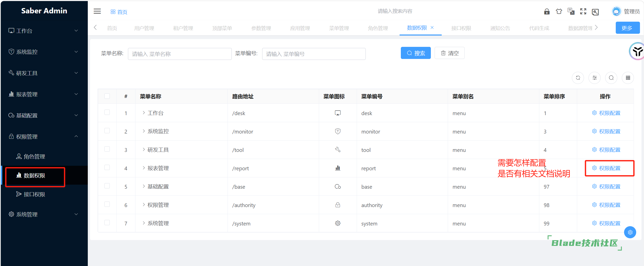Open the grid view icon
The width and height of the screenshot is (644, 266).
tap(628, 78)
